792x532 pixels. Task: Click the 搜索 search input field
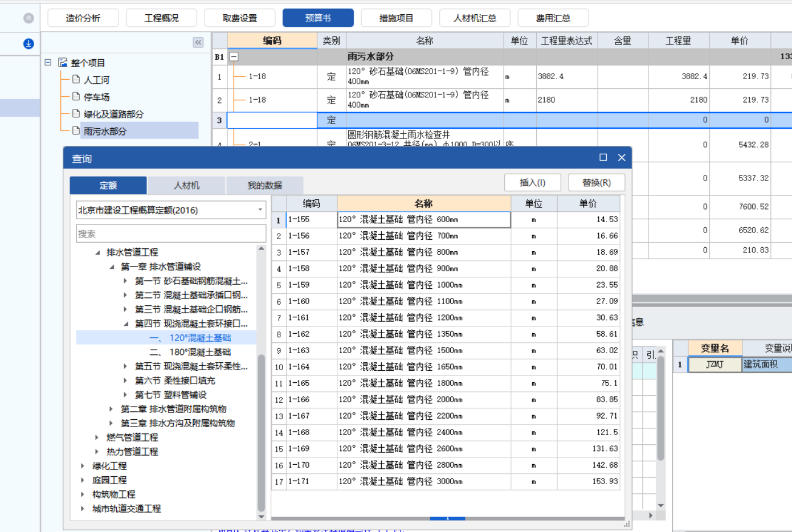[x=170, y=233]
